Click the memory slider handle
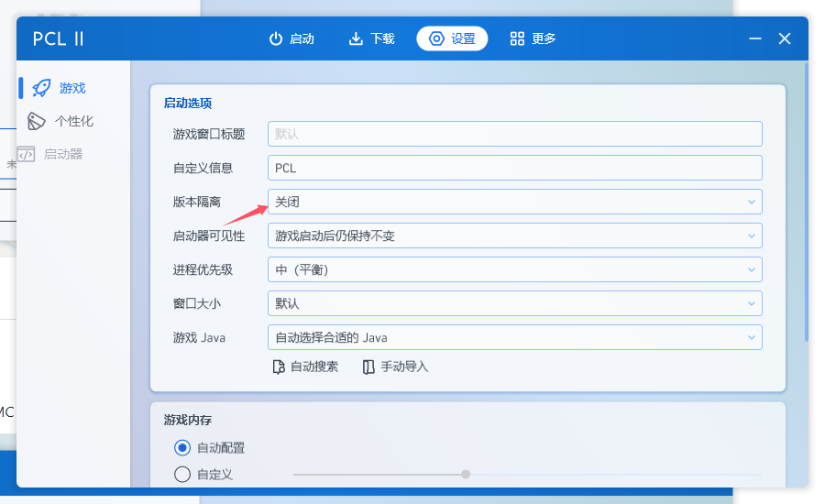Viewport: 825px width, 504px height. coord(466,475)
